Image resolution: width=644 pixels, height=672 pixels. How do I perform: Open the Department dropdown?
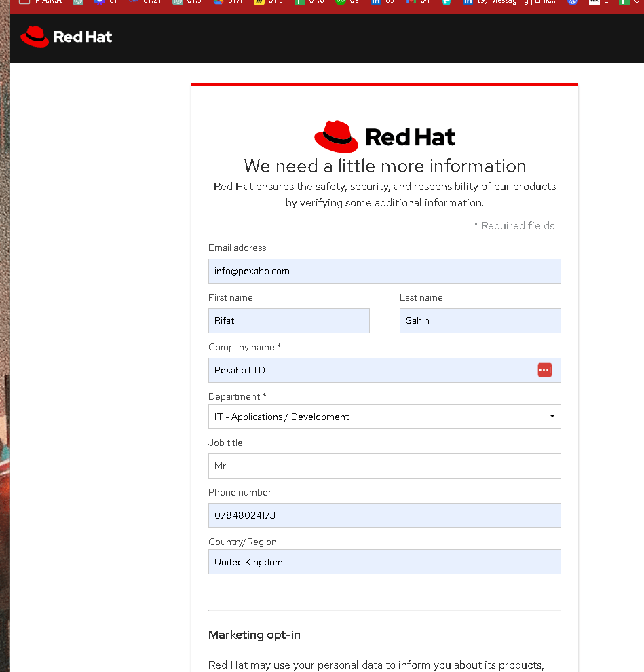384,417
